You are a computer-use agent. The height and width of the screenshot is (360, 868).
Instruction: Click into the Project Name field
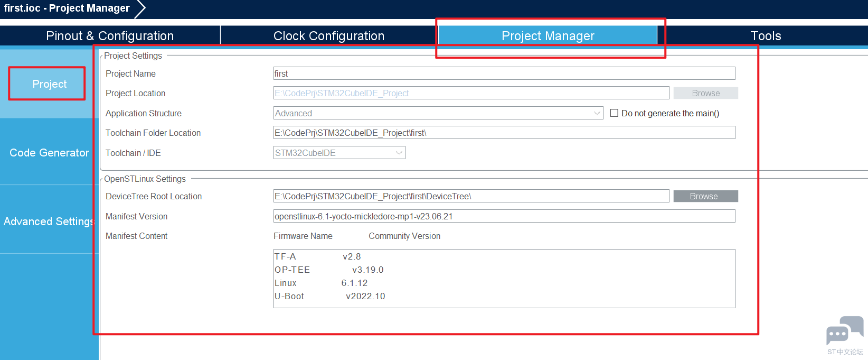[x=504, y=73]
